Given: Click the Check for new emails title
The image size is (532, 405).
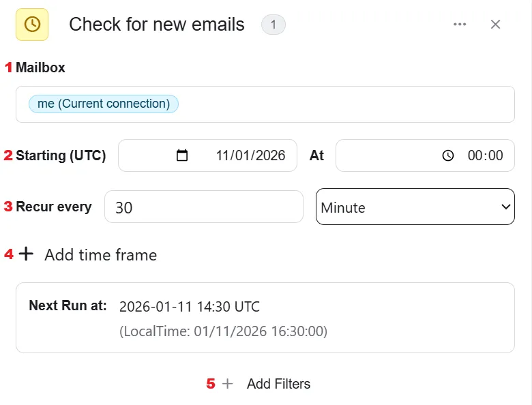Looking at the screenshot, I should coord(157,25).
